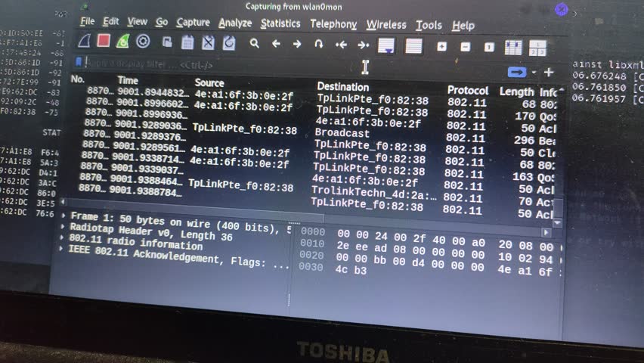This screenshot has width=644, height=363.
Task: Open the Statistics menu
Action: [x=280, y=24]
